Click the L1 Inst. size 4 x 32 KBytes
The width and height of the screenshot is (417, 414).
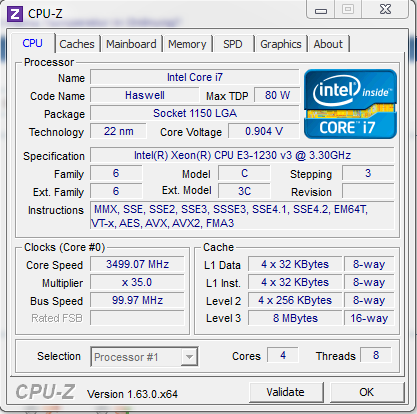tap(295, 282)
